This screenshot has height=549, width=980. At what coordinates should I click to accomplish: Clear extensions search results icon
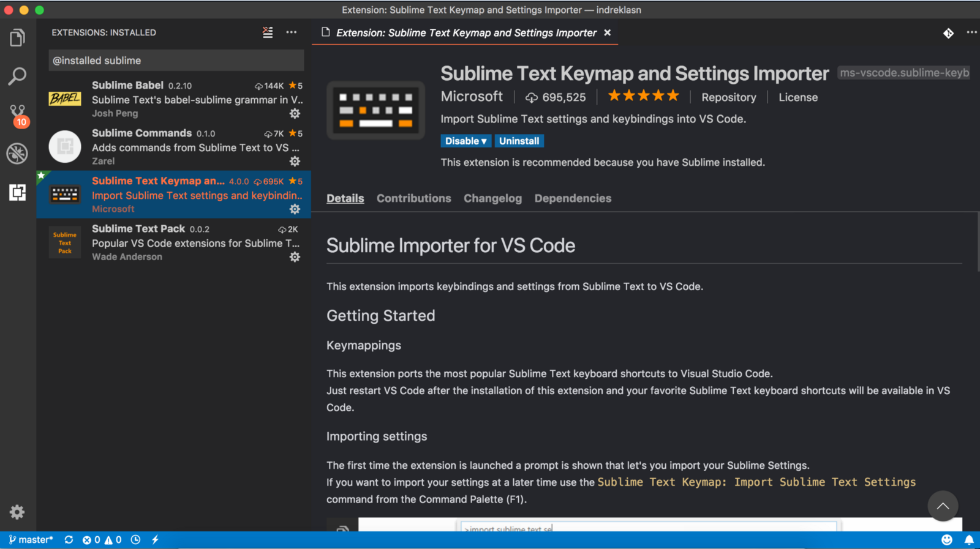(268, 32)
